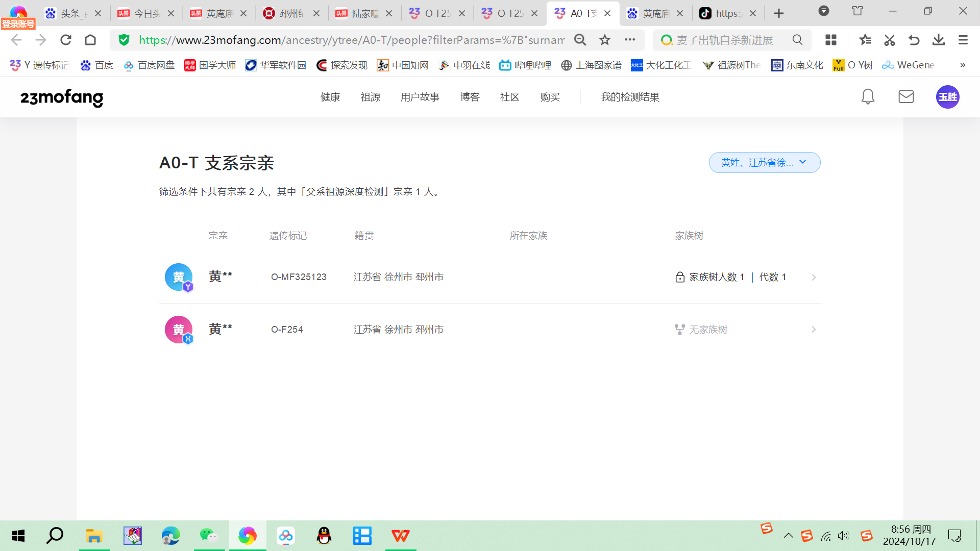Click genetic marker O-MF325123
This screenshot has height=551, width=980.
pos(299,277)
